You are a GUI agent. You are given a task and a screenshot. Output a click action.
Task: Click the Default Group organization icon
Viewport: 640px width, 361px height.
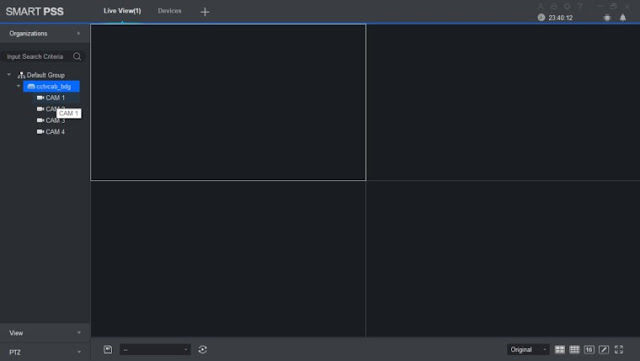(21, 75)
